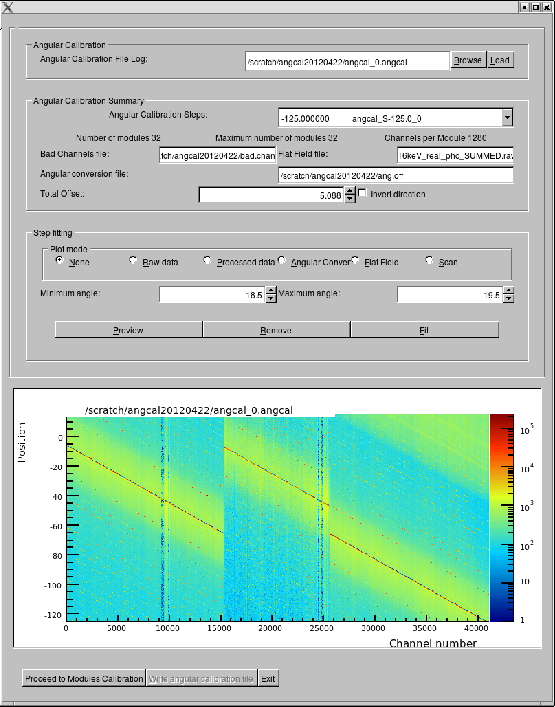
Task: Click the 'Maximum number of modules 32' text
Action: coord(276,138)
